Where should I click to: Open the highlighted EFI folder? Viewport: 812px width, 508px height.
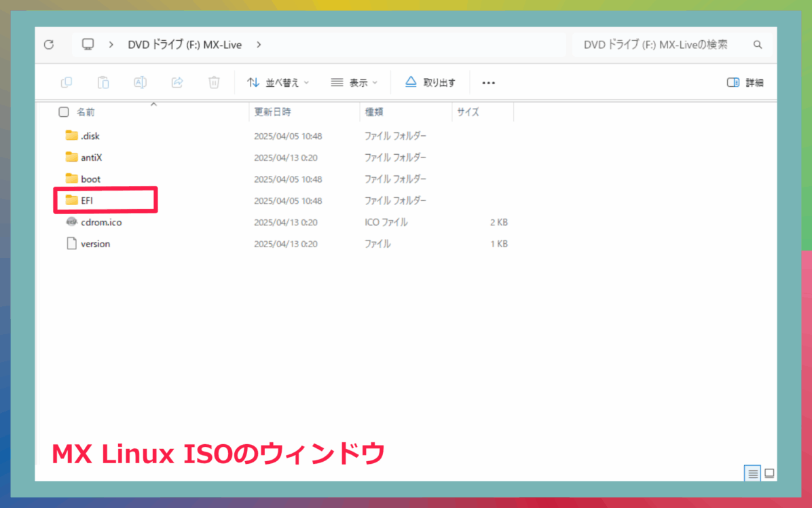88,200
